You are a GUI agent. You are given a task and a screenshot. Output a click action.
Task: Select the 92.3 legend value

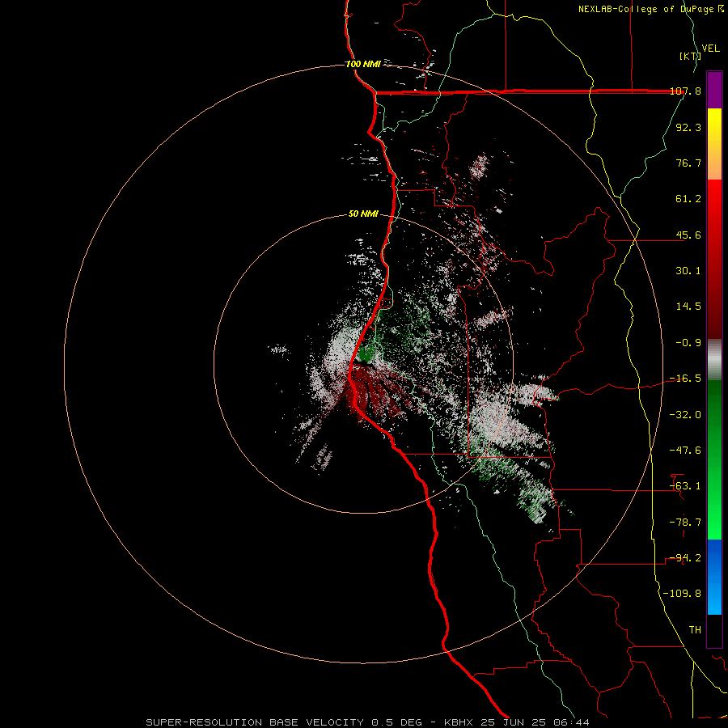pos(688,127)
